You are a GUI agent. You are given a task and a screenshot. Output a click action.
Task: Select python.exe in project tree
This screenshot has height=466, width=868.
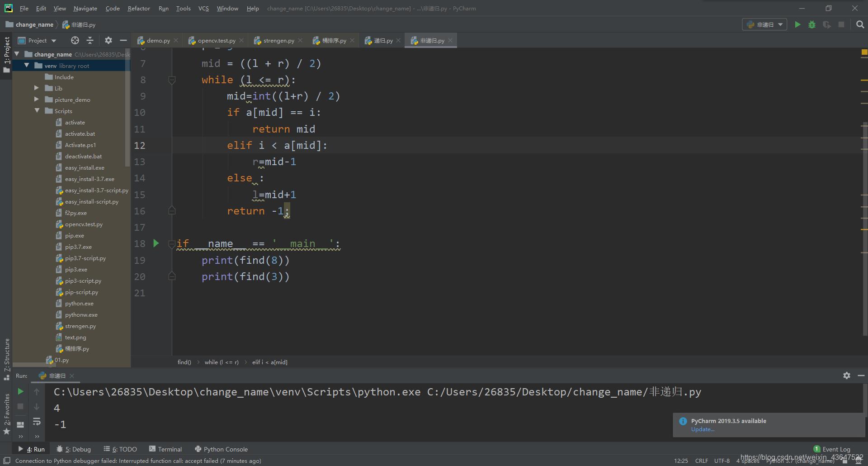79,303
